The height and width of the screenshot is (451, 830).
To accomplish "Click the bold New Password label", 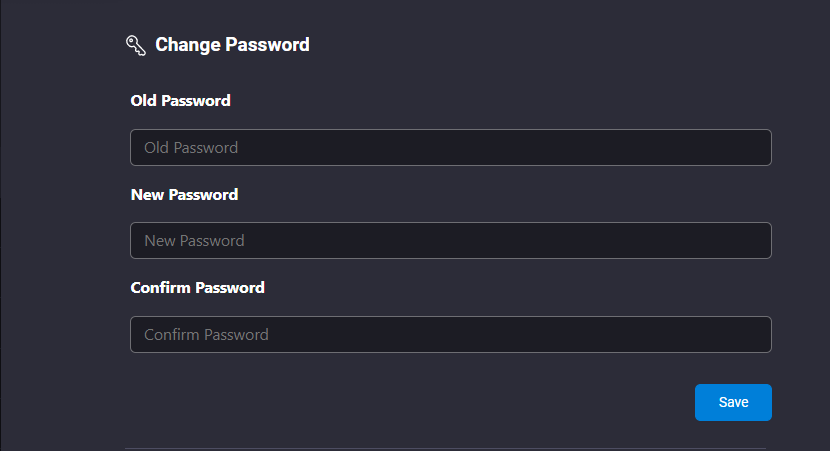I will 184,195.
